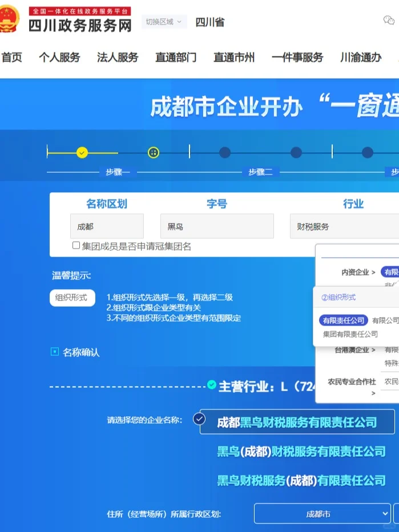This screenshot has height=532, width=399.
Task: Click the WeChat icon in header
Action: point(389,21)
